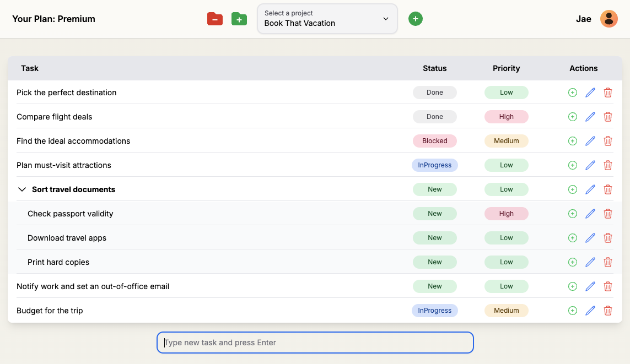The width and height of the screenshot is (630, 364).
Task: Add a subtask under 'Plan must-visit attractions'
Action: [x=572, y=165]
